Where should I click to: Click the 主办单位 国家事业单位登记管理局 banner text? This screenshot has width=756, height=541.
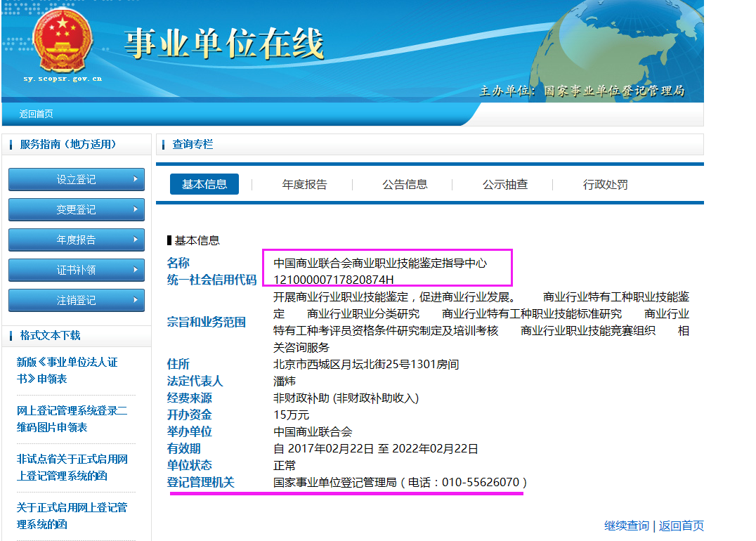click(x=582, y=91)
